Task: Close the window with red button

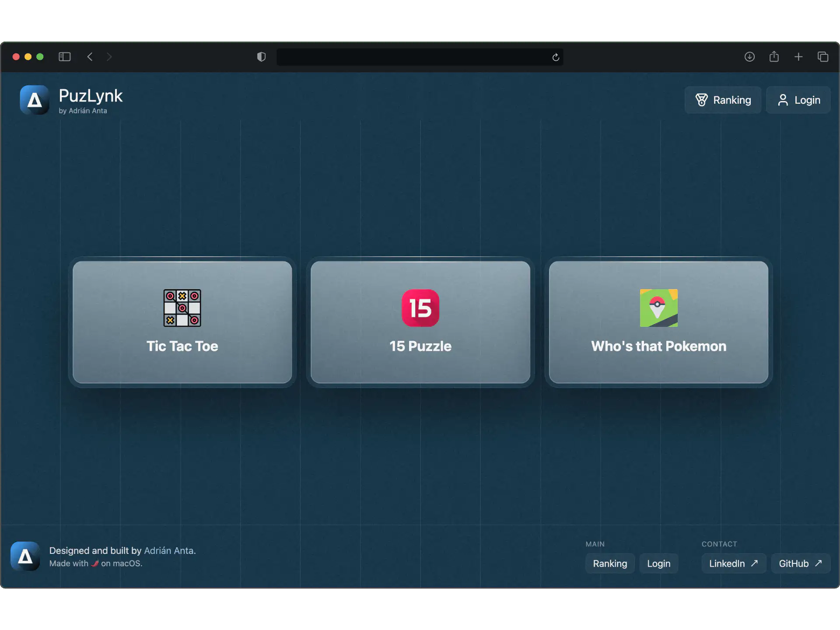Action: [x=16, y=57]
